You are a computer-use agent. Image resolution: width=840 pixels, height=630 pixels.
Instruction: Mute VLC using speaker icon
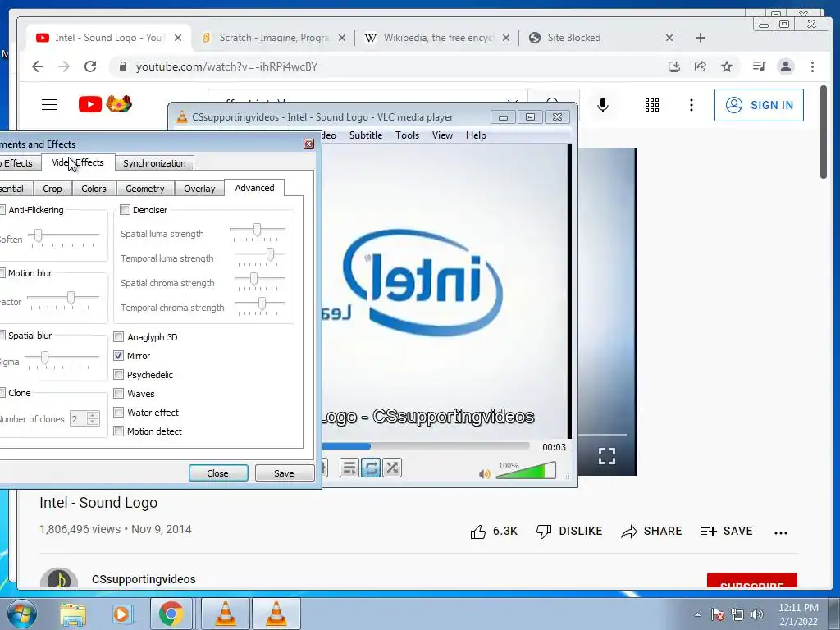coord(485,473)
